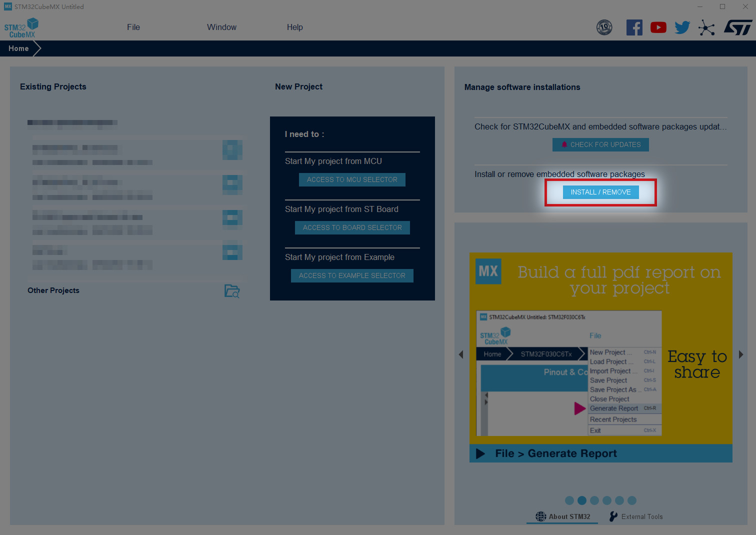Click ACCESS TO EXAMPLE SELECTOR button

click(x=352, y=275)
